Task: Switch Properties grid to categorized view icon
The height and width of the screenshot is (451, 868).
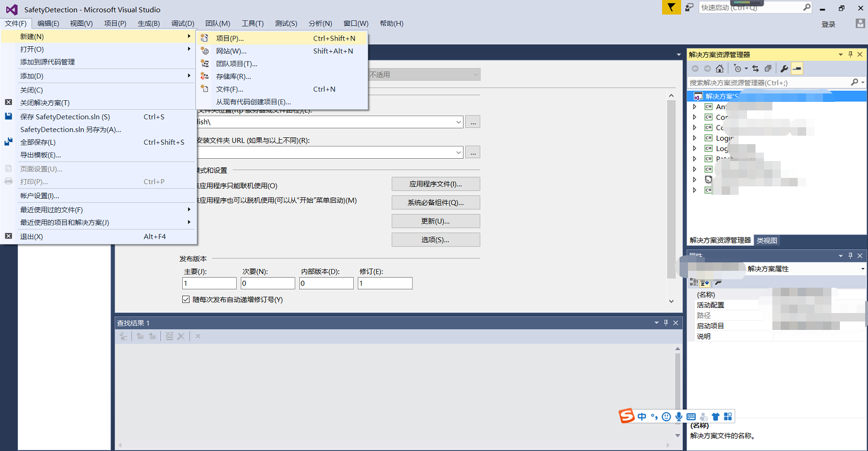Action: point(694,283)
